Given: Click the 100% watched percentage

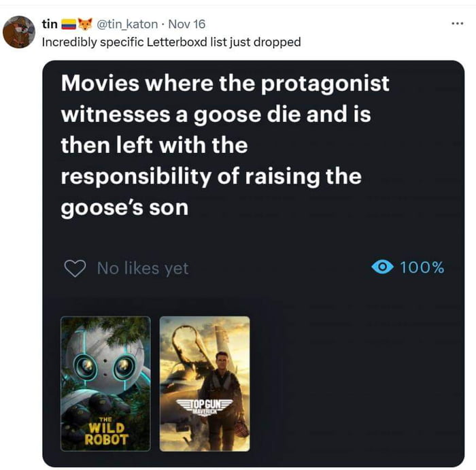Looking at the screenshot, I should pos(422,267).
